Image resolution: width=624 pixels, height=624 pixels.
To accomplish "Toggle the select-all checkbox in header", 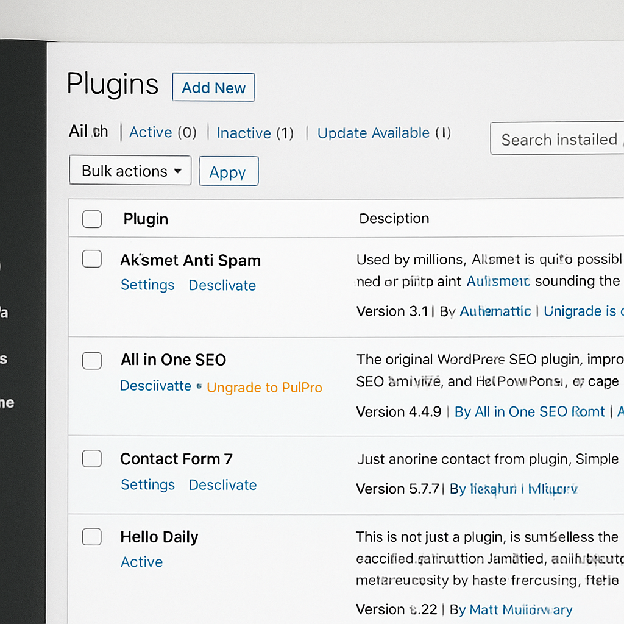I will pos(92,219).
